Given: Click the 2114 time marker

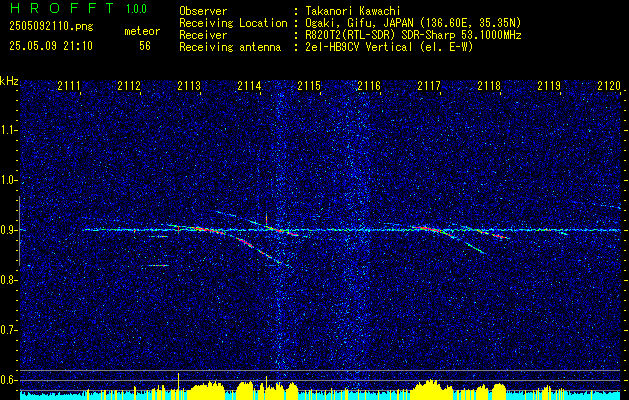Looking at the screenshot, I should (x=249, y=86).
